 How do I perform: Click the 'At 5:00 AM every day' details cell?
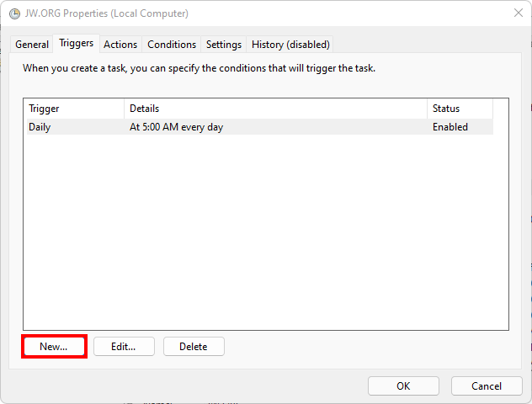click(x=176, y=127)
